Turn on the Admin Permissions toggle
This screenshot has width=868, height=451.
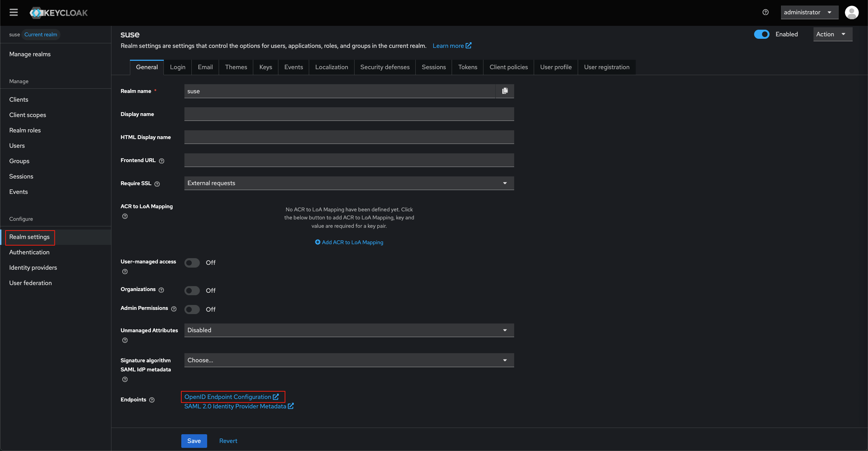tap(192, 310)
